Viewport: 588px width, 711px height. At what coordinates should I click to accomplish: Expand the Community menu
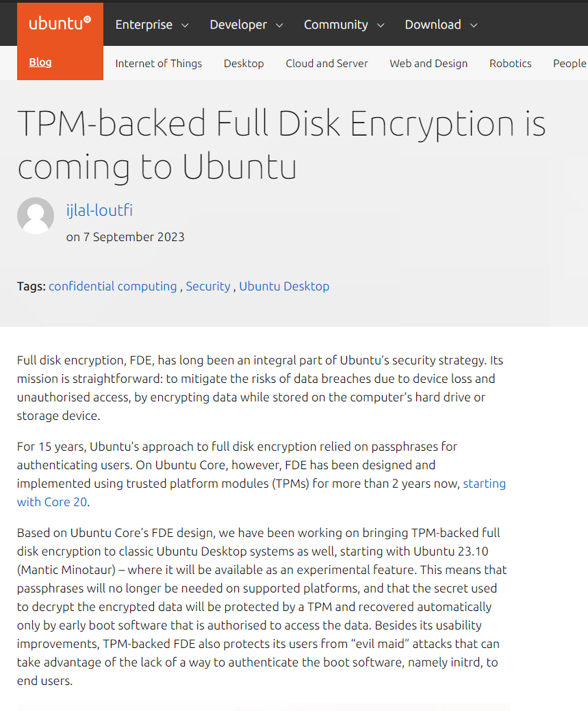click(344, 25)
